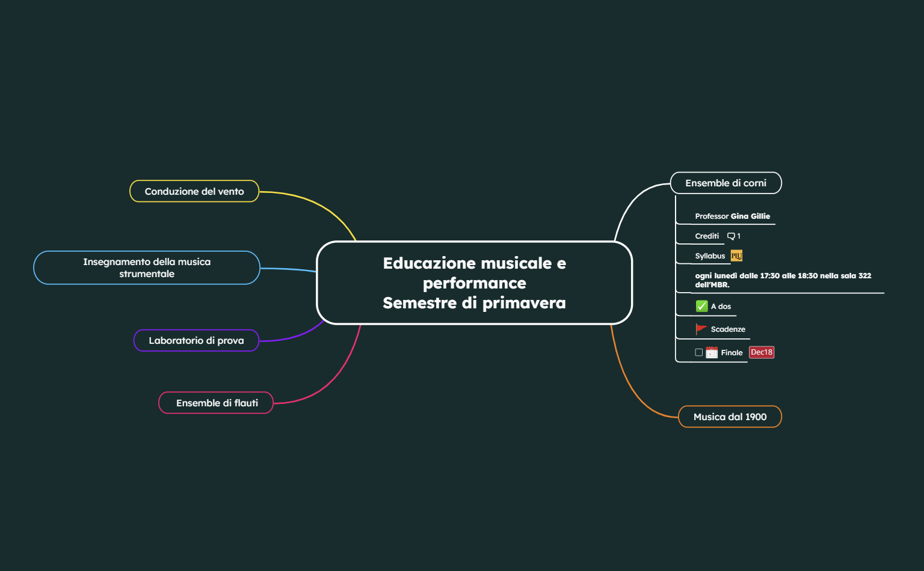This screenshot has width=924, height=571.
Task: Select the Ensemble di flauti node
Action: click(216, 403)
